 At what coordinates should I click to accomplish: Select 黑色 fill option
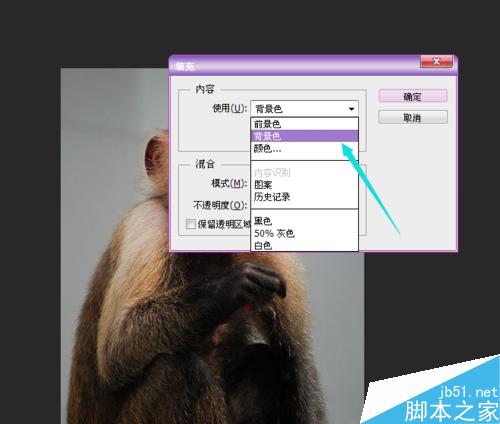tap(304, 221)
